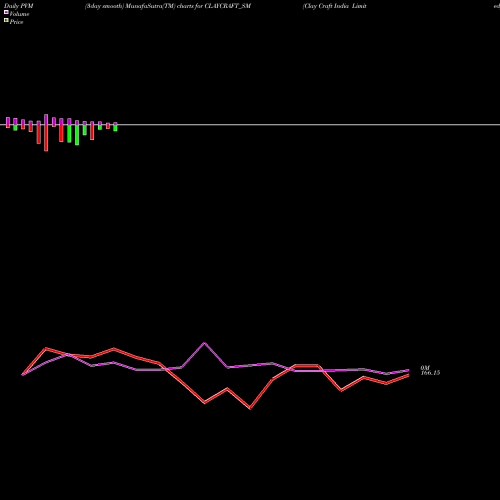Click the 'Clay Craft India Limit' company name
Screen dimensions: 500x500
click(335, 6)
